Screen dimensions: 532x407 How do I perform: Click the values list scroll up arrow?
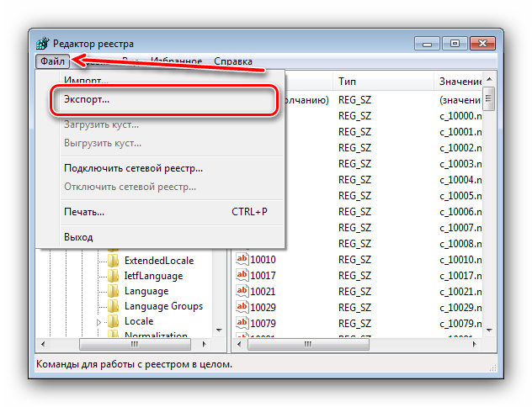[x=489, y=80]
